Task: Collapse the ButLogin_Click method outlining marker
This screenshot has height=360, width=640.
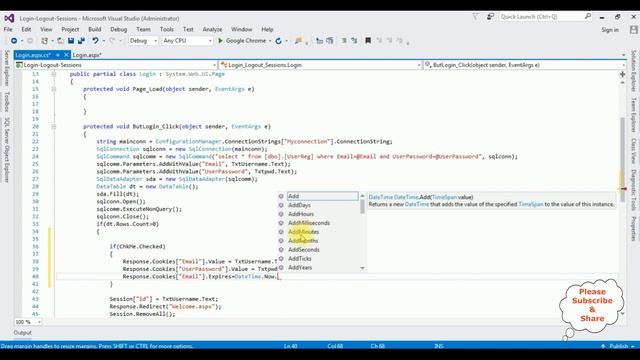Action: click(53, 127)
